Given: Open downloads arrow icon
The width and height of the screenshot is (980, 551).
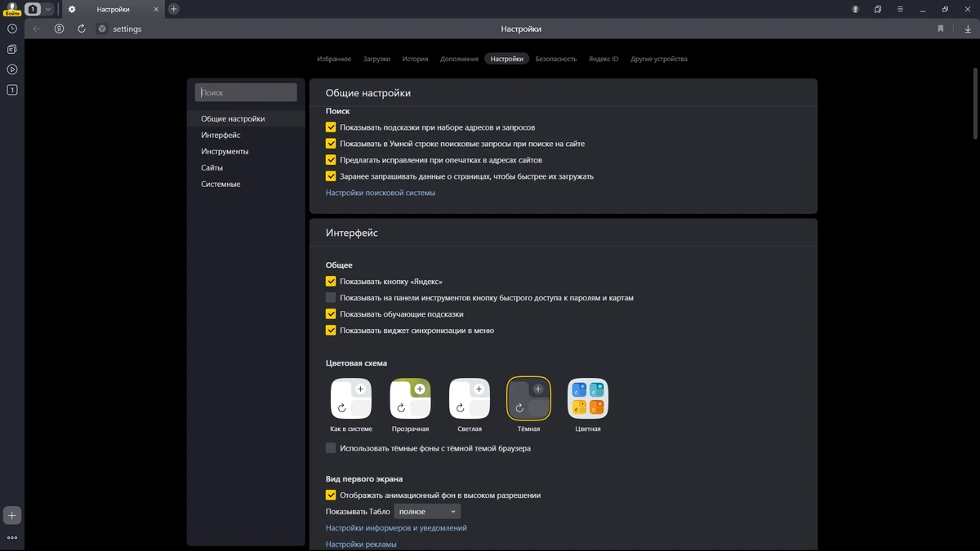Looking at the screenshot, I should [x=968, y=29].
